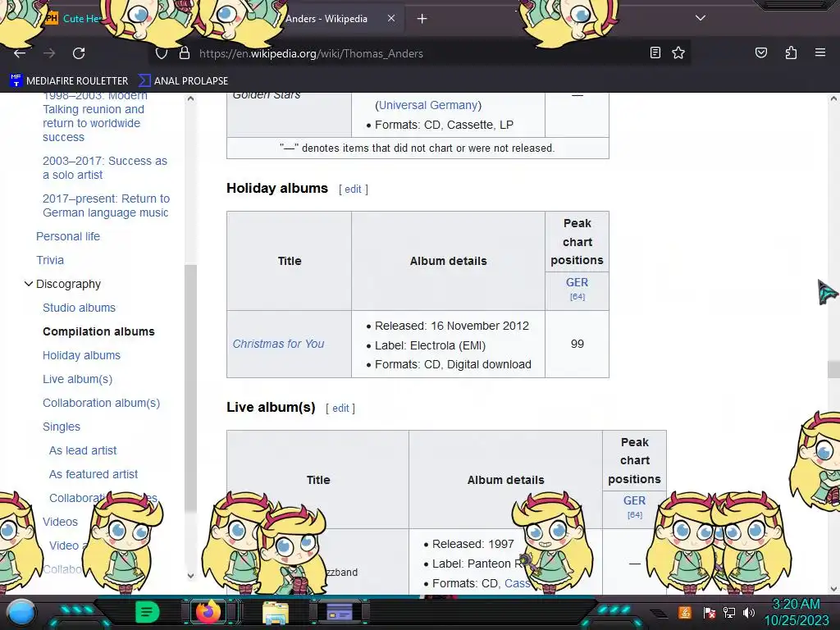The width and height of the screenshot is (840, 630).
Task: Go back to the previous page
Action: pyautogui.click(x=20, y=53)
